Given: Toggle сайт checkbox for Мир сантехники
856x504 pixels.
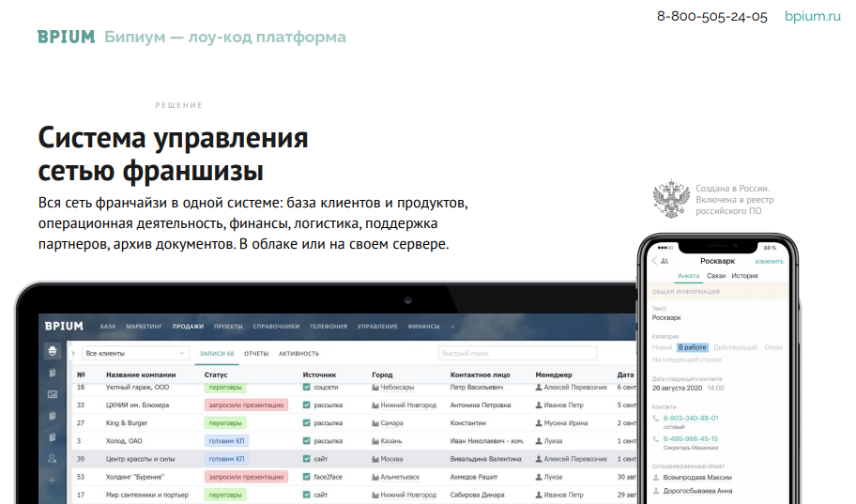Looking at the screenshot, I should click(x=306, y=496).
